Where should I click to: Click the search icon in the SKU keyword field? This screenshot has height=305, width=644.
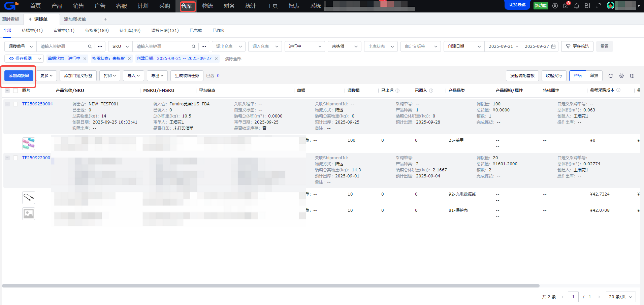pos(194,46)
